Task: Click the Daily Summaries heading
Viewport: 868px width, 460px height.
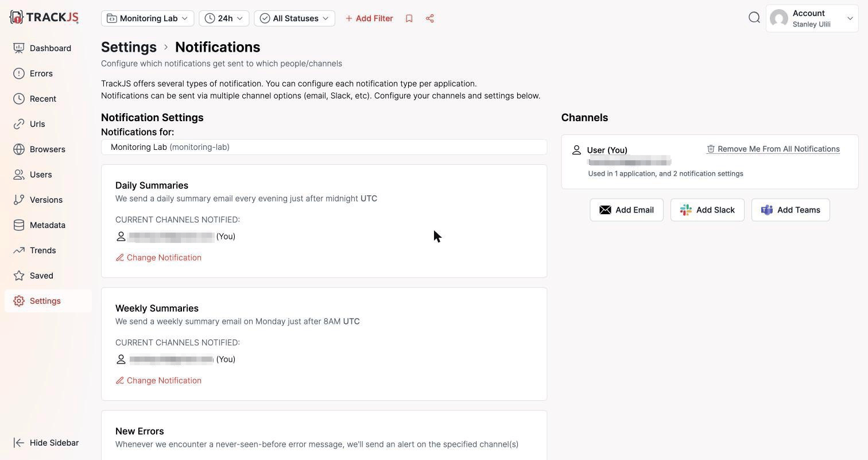Action: coord(152,185)
